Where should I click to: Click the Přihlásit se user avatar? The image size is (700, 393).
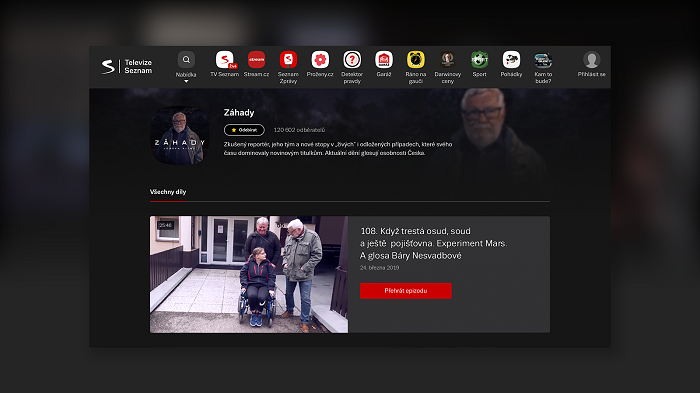pos(592,59)
